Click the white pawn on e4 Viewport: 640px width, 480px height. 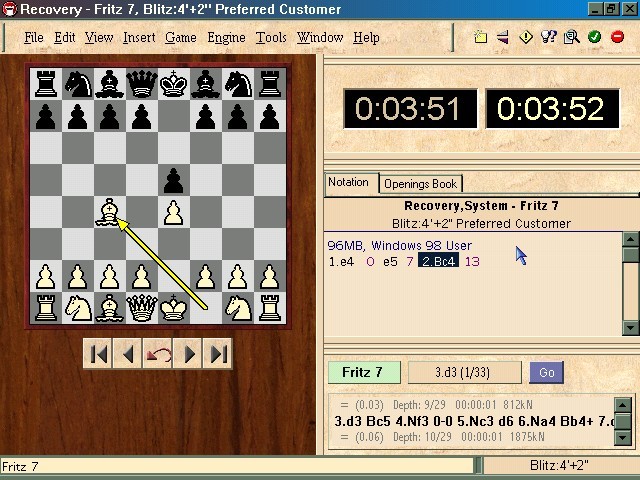click(x=173, y=212)
